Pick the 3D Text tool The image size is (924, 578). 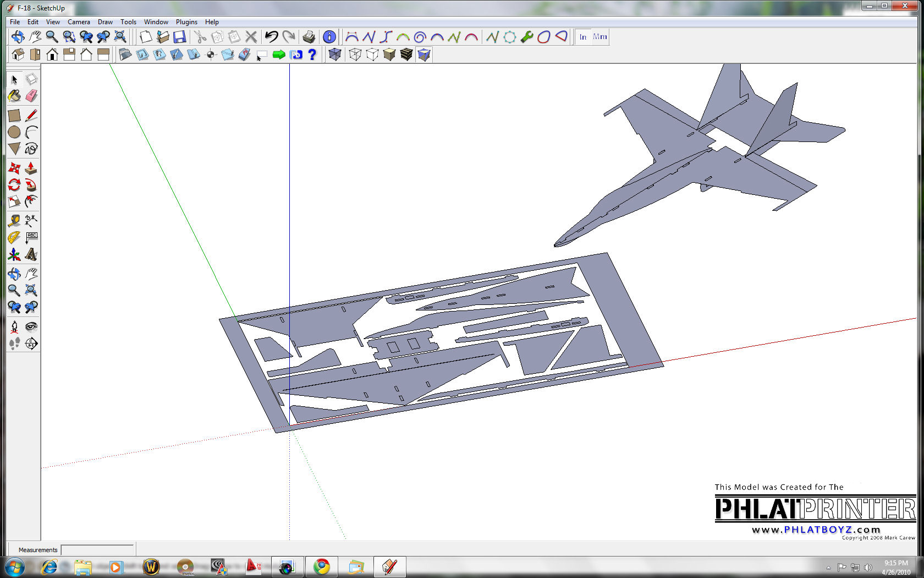coord(31,254)
